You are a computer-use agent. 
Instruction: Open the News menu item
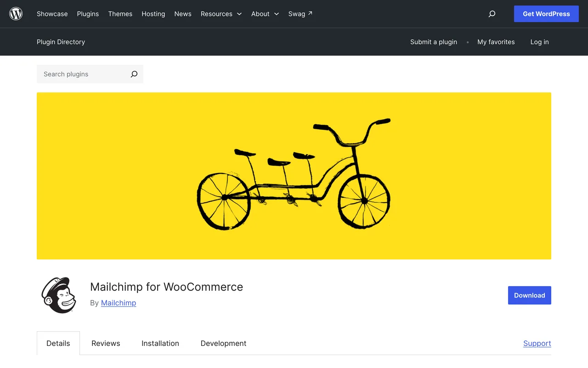(183, 14)
